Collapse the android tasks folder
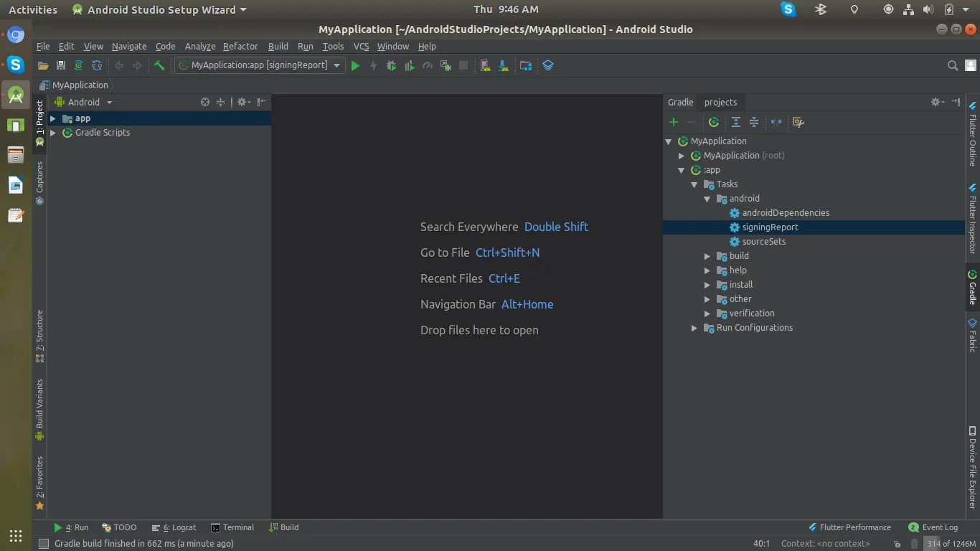Screen dimensions: 980x551 tap(707, 199)
